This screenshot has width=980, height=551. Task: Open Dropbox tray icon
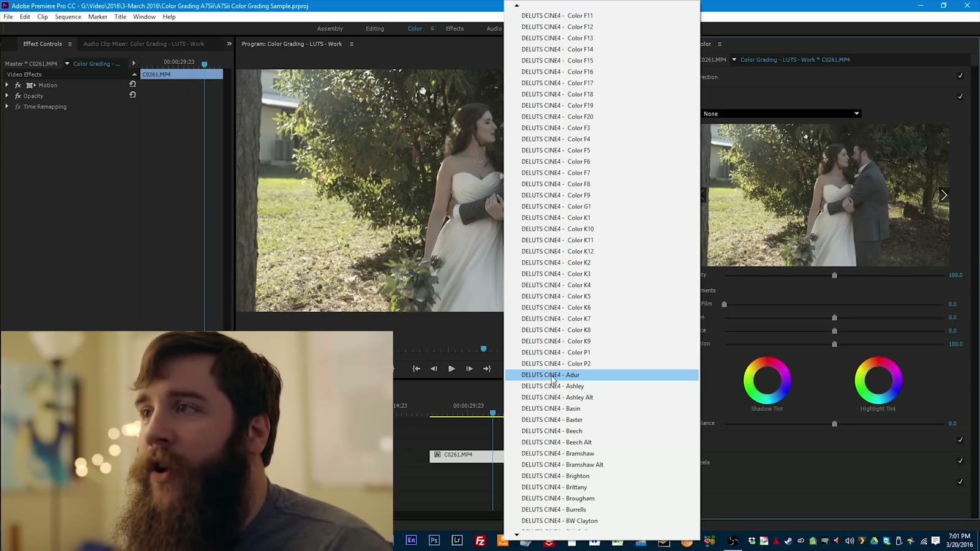click(x=752, y=541)
